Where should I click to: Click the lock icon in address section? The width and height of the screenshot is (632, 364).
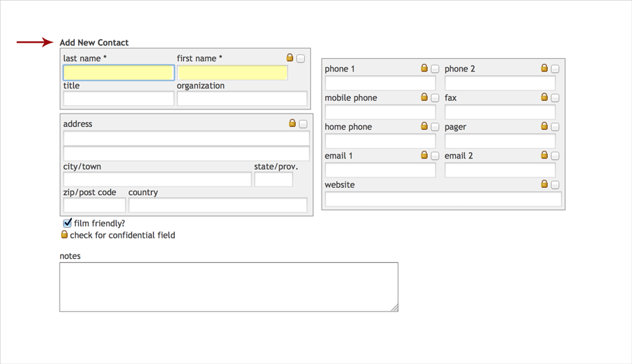coord(293,123)
